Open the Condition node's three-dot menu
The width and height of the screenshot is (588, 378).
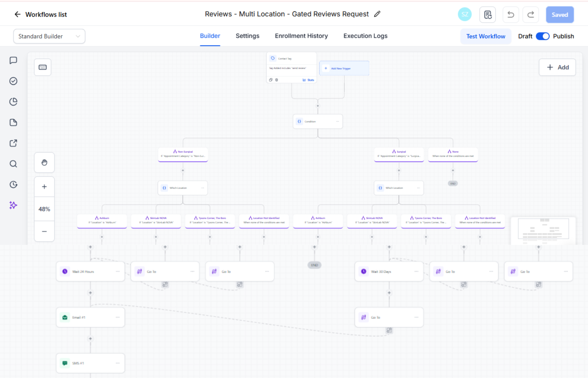[x=337, y=121]
